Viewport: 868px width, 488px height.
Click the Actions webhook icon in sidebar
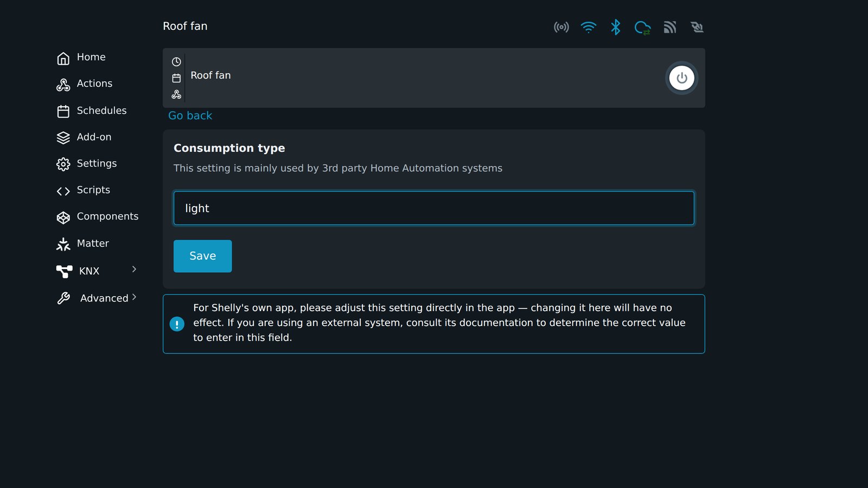(63, 85)
